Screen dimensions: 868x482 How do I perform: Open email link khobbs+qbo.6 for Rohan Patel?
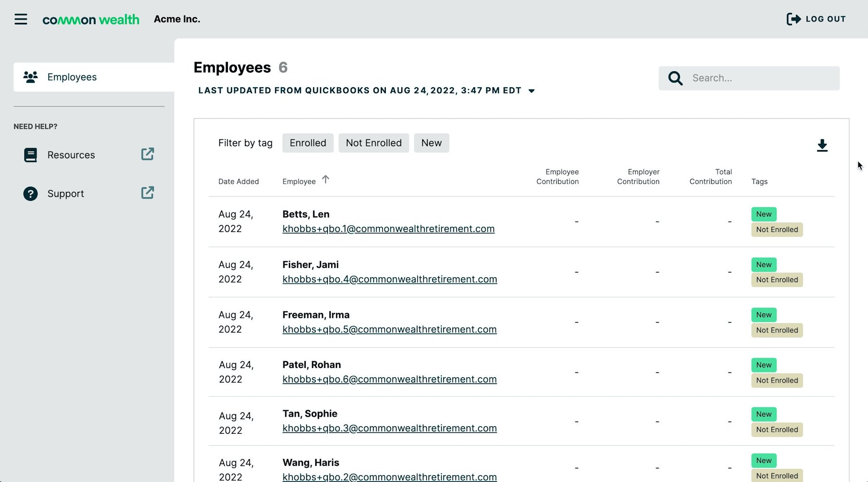point(390,379)
